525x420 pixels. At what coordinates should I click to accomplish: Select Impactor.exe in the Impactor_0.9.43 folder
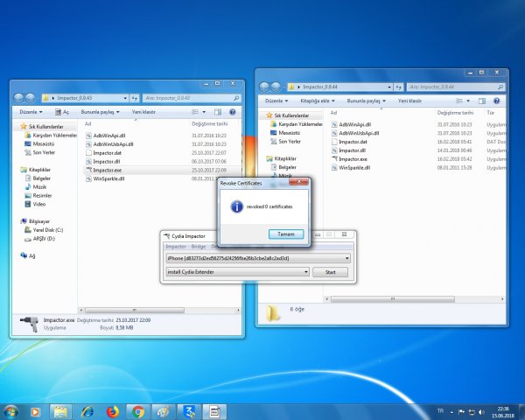pos(108,170)
